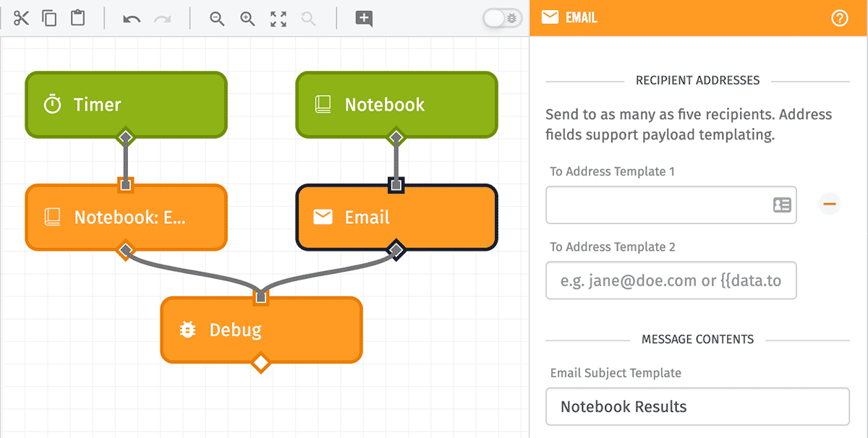Click Timer node output diamond connector
868x438 pixels.
point(126,137)
